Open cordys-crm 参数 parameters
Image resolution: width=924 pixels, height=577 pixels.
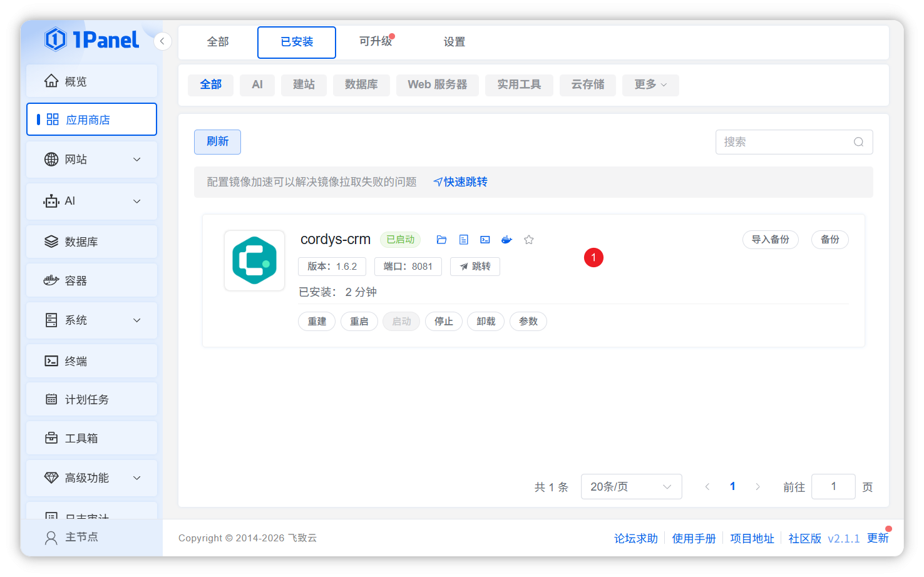[x=528, y=322]
